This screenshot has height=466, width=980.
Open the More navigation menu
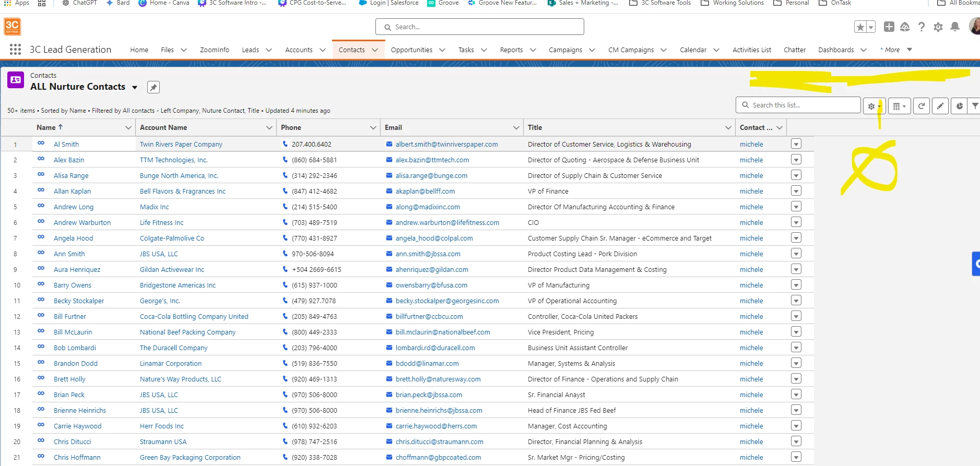coord(896,50)
